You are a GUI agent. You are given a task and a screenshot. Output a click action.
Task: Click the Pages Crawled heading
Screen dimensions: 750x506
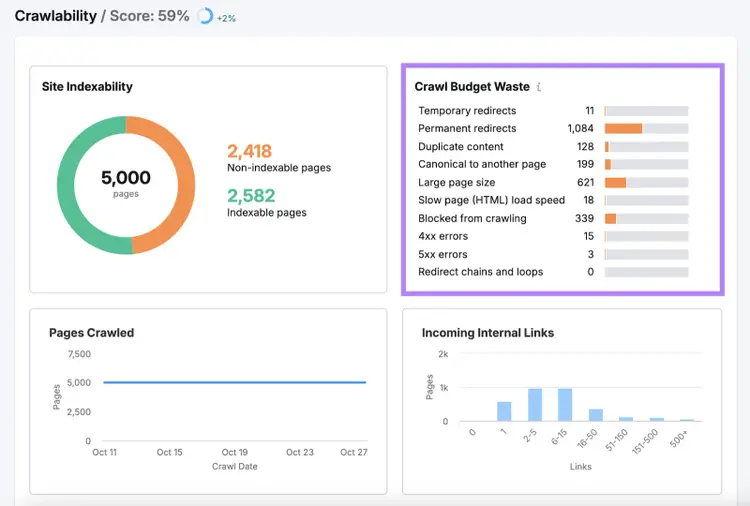pyautogui.click(x=91, y=333)
